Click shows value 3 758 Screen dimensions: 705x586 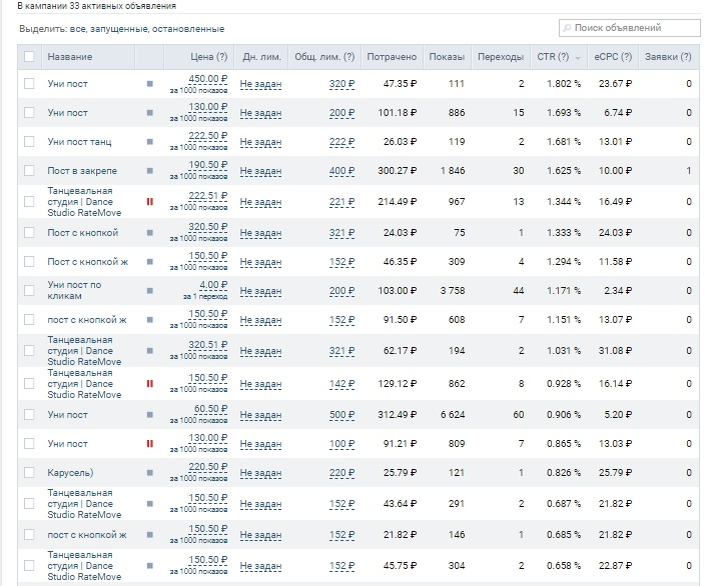pos(452,291)
